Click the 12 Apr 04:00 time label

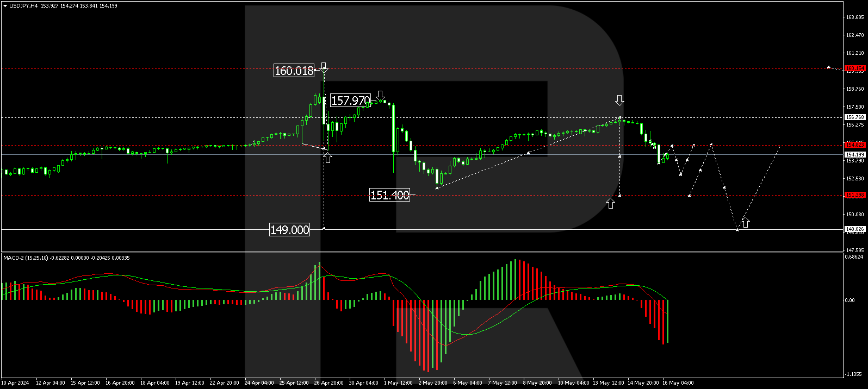50,383
